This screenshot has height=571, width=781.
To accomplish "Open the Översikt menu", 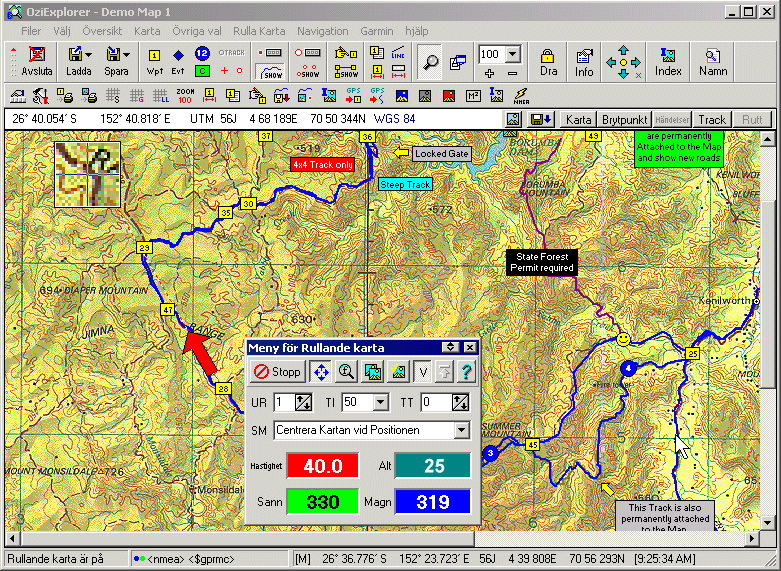I will [x=102, y=31].
